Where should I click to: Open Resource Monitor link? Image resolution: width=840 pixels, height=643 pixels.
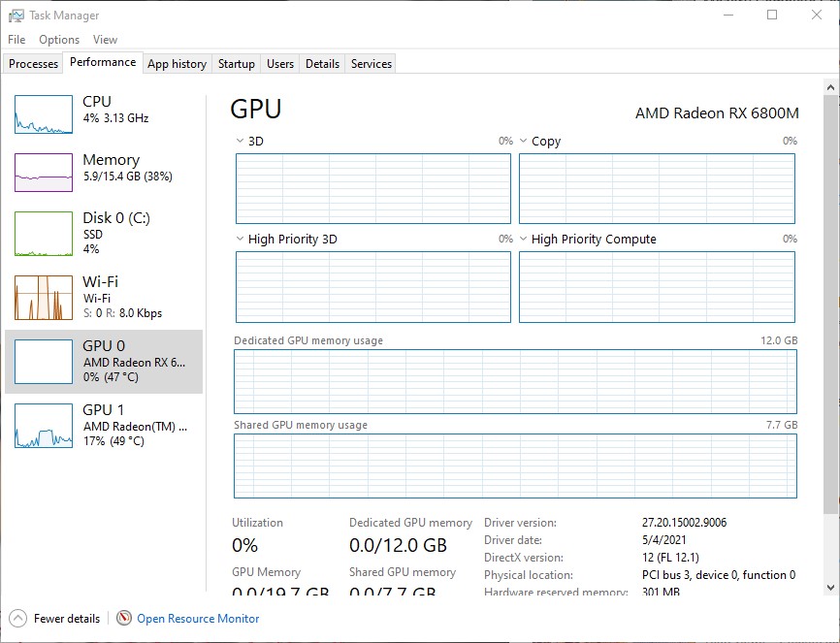[198, 618]
